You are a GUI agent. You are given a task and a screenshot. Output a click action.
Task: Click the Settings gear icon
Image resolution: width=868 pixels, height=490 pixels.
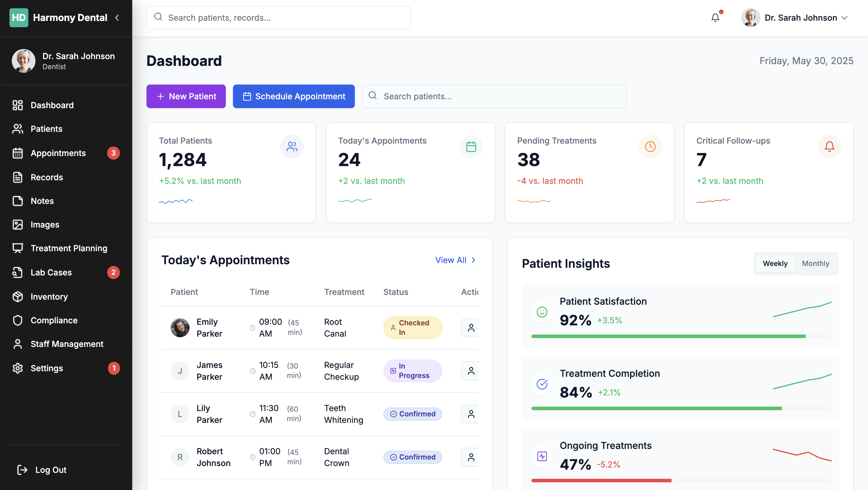coord(17,368)
